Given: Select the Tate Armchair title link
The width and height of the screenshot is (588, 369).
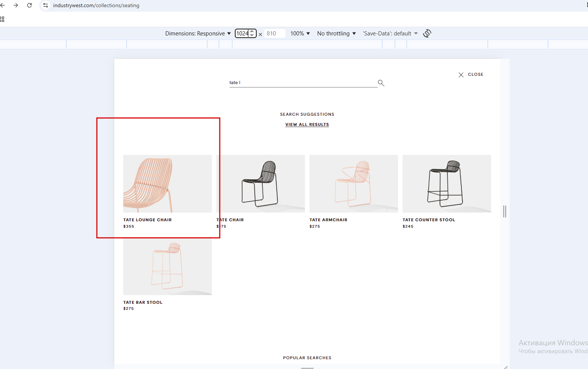Looking at the screenshot, I should pyautogui.click(x=328, y=220).
